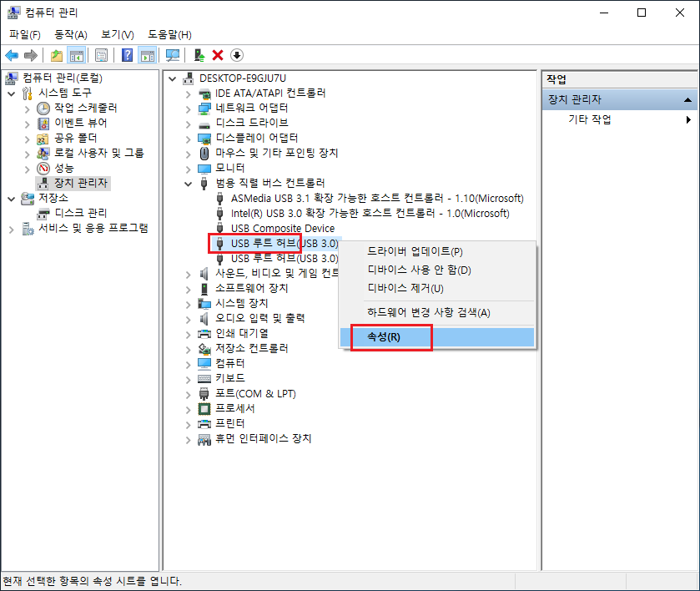Collapse the DESKTOP-E9GJU7U root node
Image resolution: width=700 pixels, height=591 pixels.
pos(173,78)
